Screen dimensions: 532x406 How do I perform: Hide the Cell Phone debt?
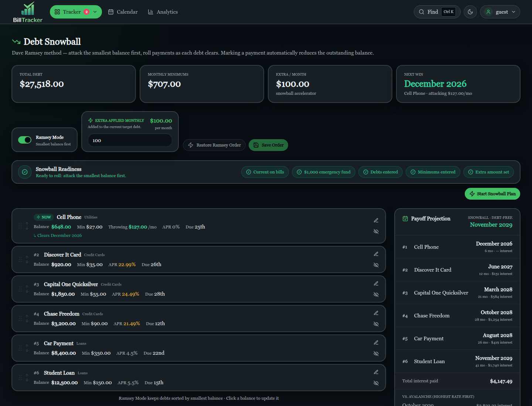click(x=376, y=231)
